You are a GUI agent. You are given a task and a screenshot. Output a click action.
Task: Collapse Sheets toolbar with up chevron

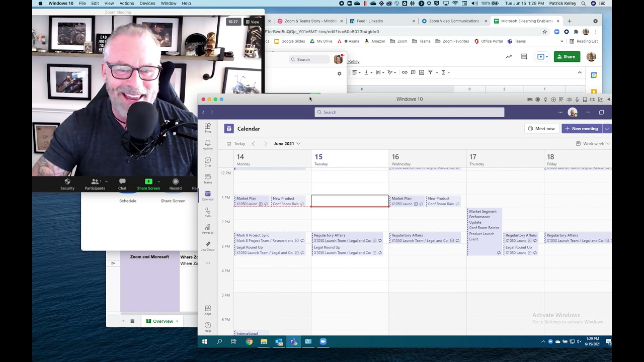click(x=580, y=72)
